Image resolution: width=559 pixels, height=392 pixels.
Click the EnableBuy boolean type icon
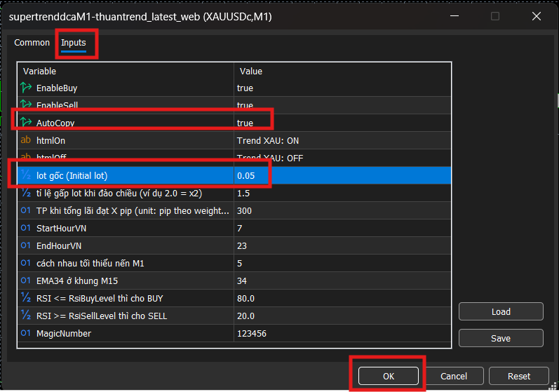pyautogui.click(x=26, y=88)
